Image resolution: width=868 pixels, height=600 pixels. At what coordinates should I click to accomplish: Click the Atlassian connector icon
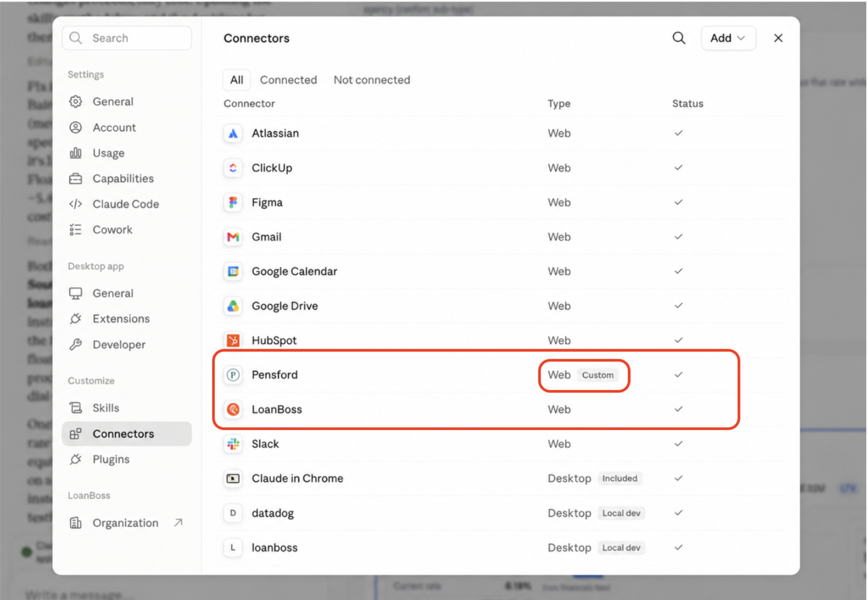tap(233, 133)
